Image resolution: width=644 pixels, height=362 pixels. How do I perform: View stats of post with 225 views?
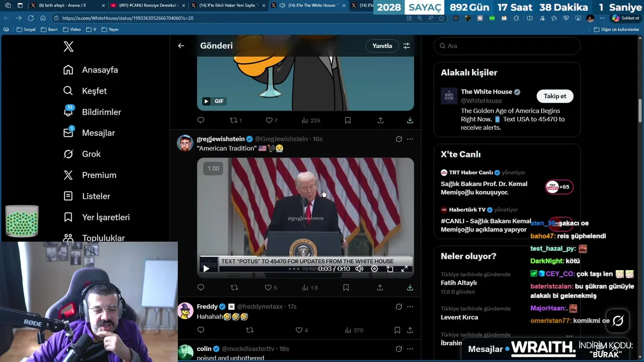pos(310,120)
